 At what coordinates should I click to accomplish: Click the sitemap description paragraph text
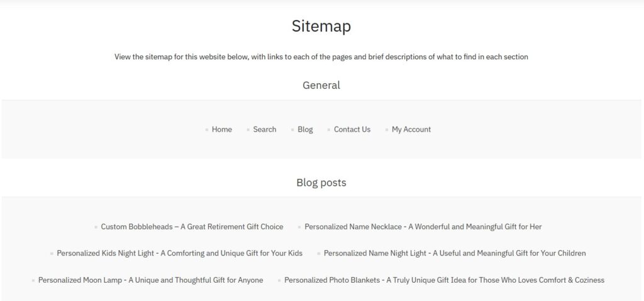[321, 57]
